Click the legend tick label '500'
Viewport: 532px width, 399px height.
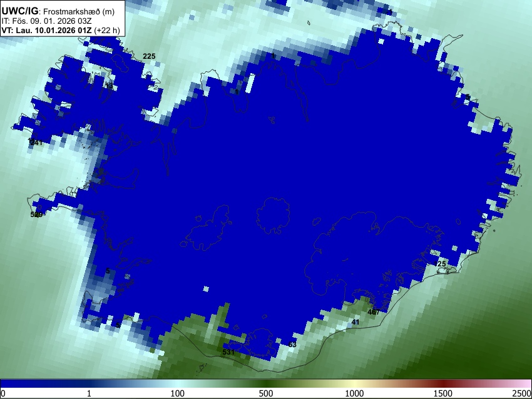[265, 393]
